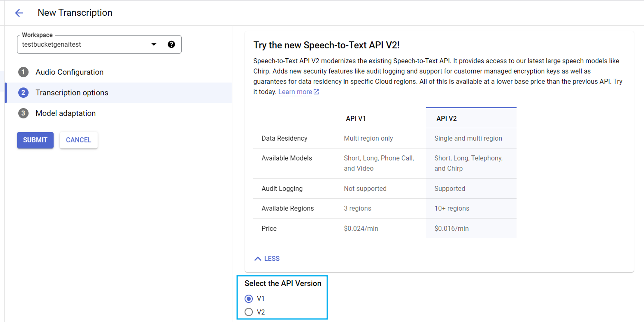Click the Data Residency row label
Viewport: 644px width, 322px height.
[284, 138]
